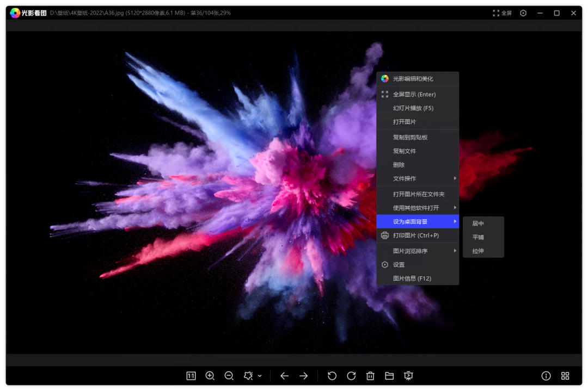Expand the 文件操作 submenu
This screenshot has height=391, width=588.
point(418,178)
